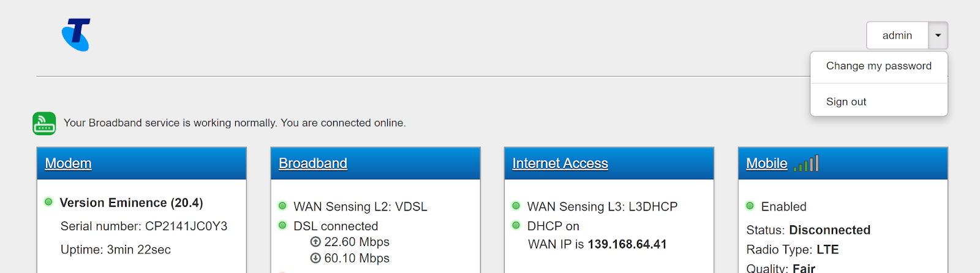This screenshot has height=273, width=980.
Task: Click the upload speed arrow icon
Action: point(315,242)
